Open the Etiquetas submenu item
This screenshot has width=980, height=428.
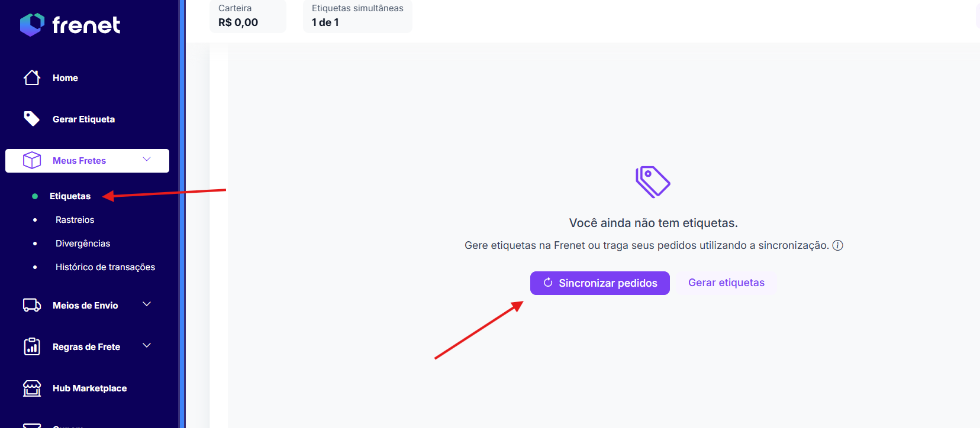click(x=70, y=196)
